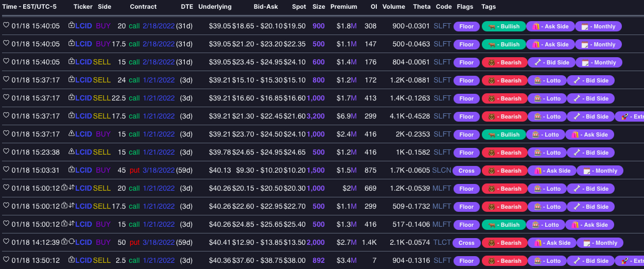This screenshot has width=644, height=269.
Task: Click Bid Side tag in 15:40:05 SELL 15 row
Action: pyautogui.click(x=551, y=62)
